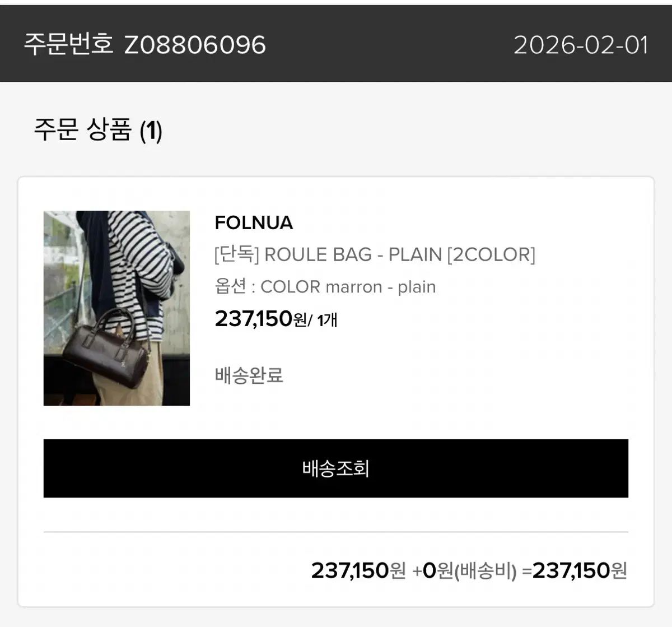Click the 0원(배송비) shipping fee text
672x627 pixels.
[469, 571]
